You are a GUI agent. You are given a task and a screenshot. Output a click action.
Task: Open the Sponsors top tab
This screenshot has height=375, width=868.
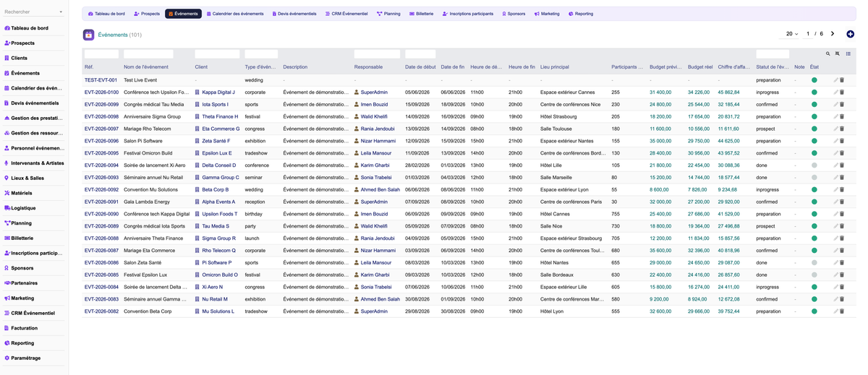[514, 14]
